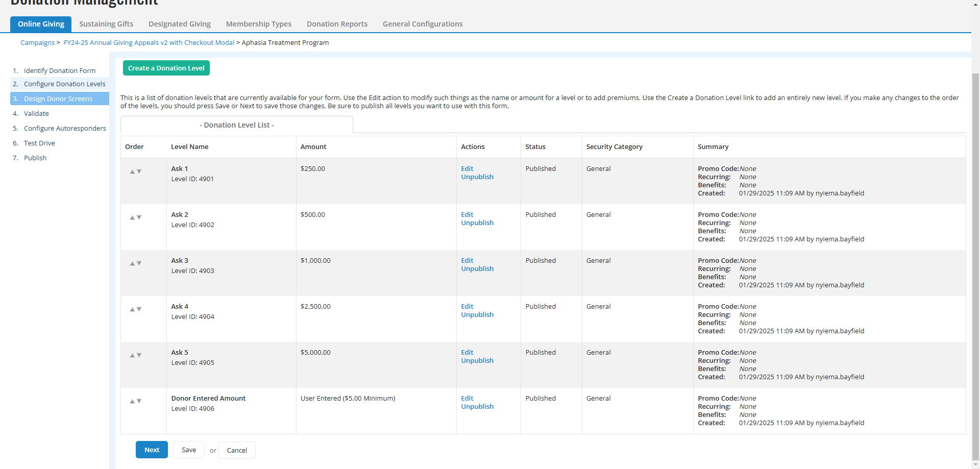Go to step Publish
Screen dimensions: 980x469
35,158
